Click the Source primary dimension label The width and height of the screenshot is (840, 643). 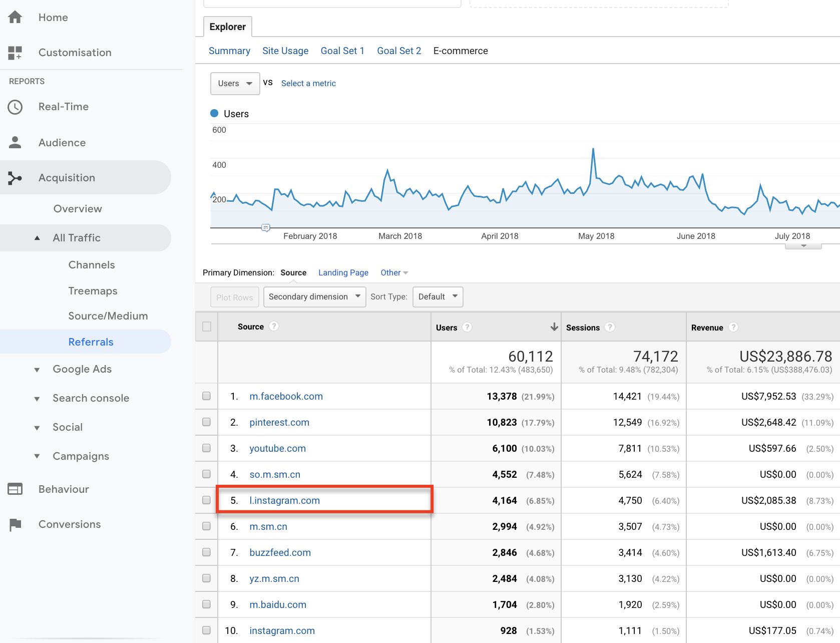pos(293,272)
